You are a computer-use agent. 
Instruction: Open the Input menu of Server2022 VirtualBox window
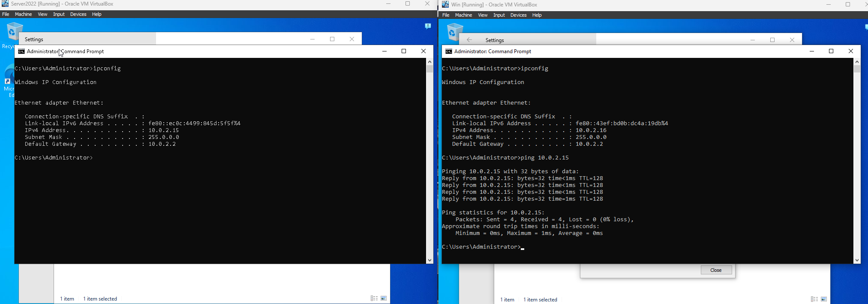click(x=59, y=14)
